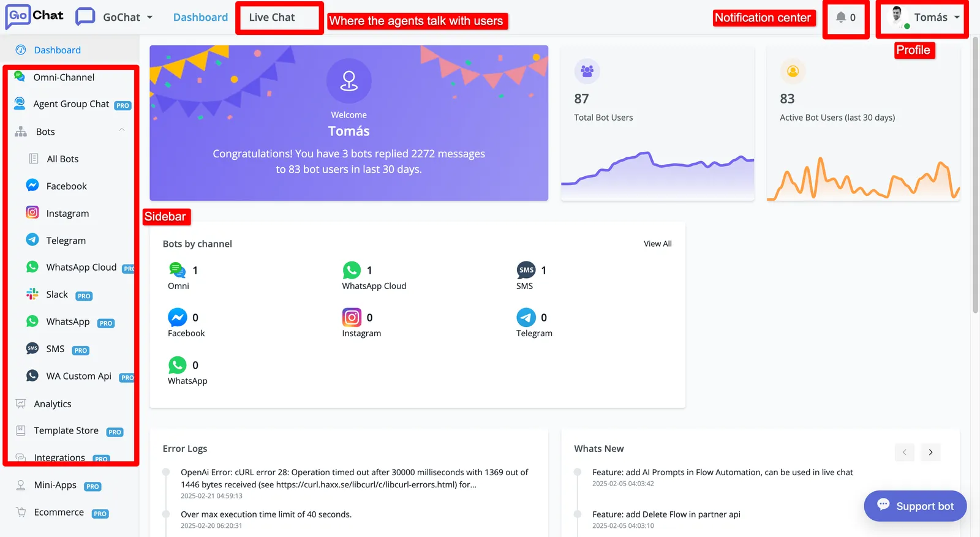
Task: Open WhatsApp Cloud in the sidebar
Action: point(80,268)
